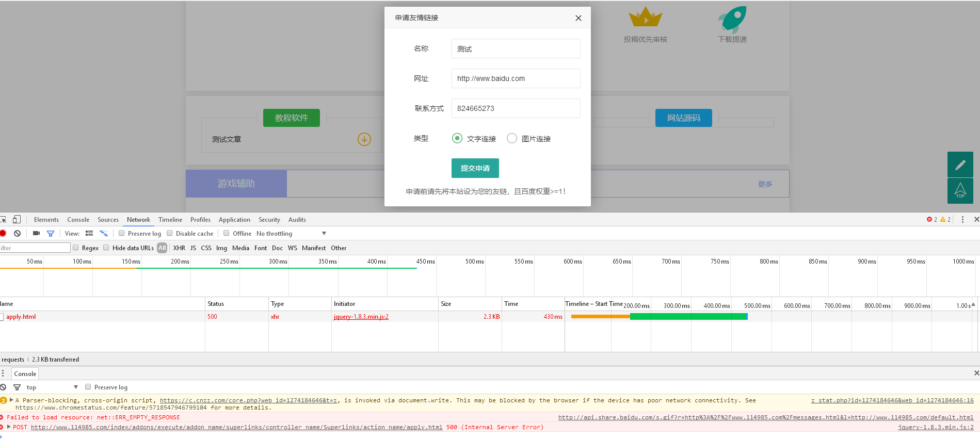Close the console drawer
Screen dimensions: 980x440
click(976, 373)
